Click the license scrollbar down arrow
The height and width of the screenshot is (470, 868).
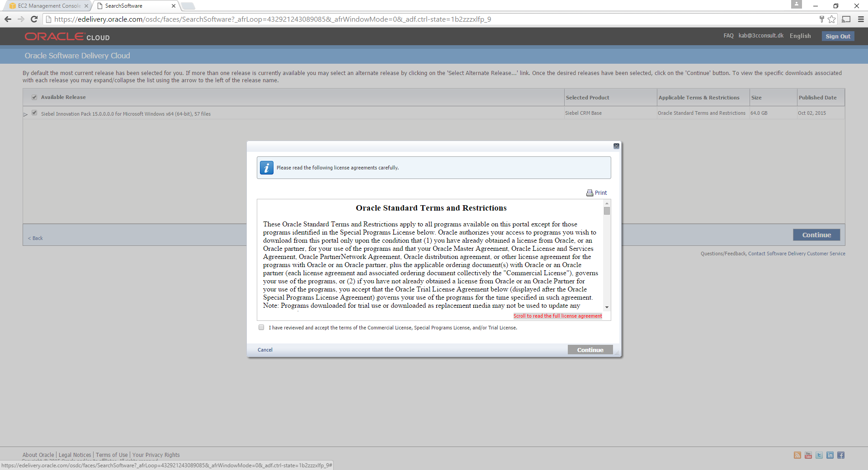[x=607, y=307]
